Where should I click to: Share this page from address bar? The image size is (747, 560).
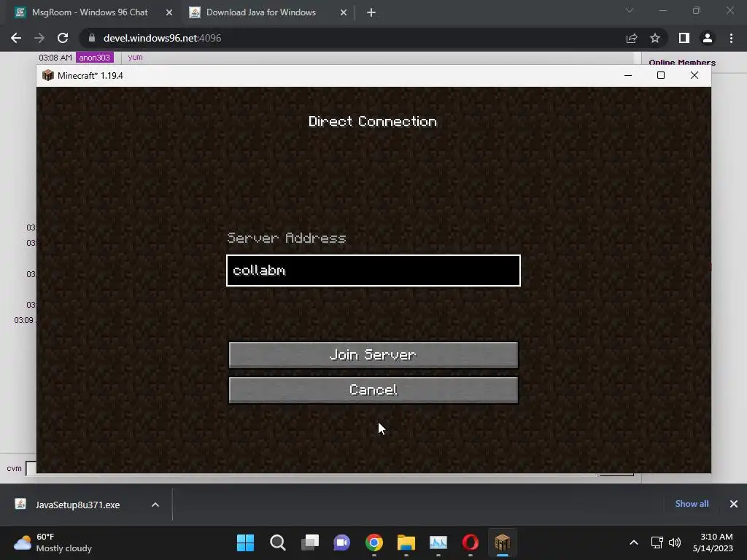click(x=632, y=38)
